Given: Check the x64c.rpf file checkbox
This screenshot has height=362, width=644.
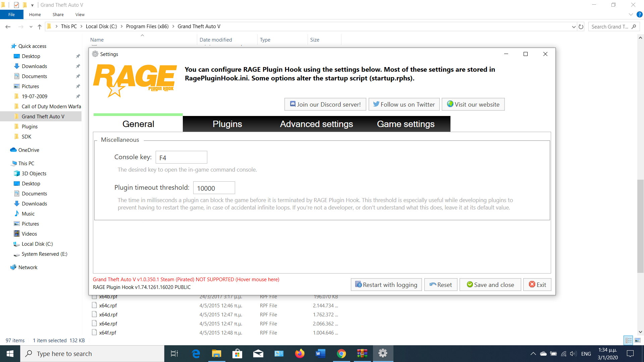Looking at the screenshot, I should point(95,305).
